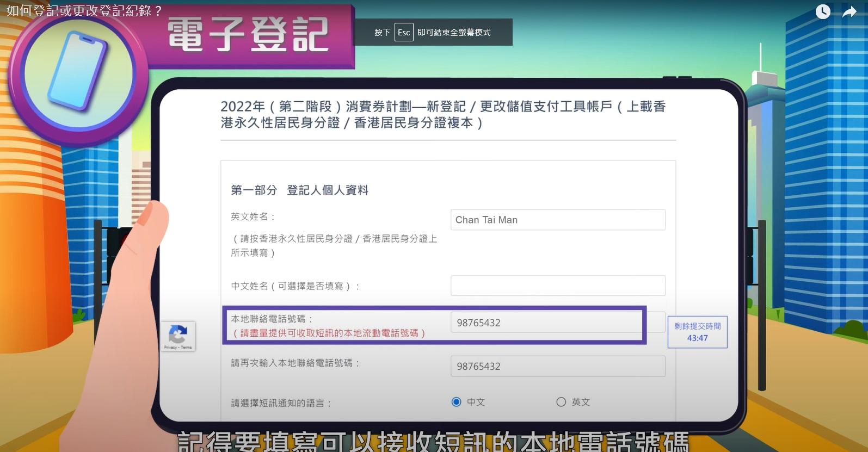Click the 英文姓名 field with Chan Tai Man
This screenshot has width=868, height=452.
557,220
